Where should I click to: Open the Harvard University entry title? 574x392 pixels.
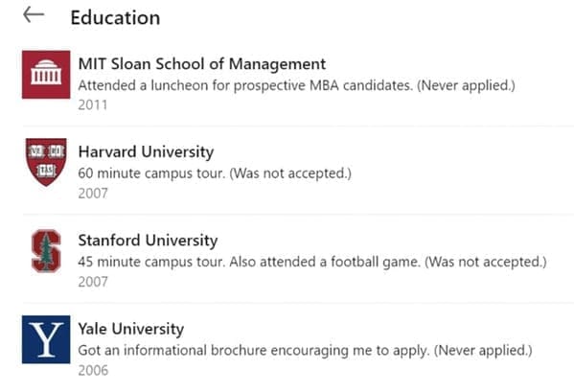pos(146,151)
